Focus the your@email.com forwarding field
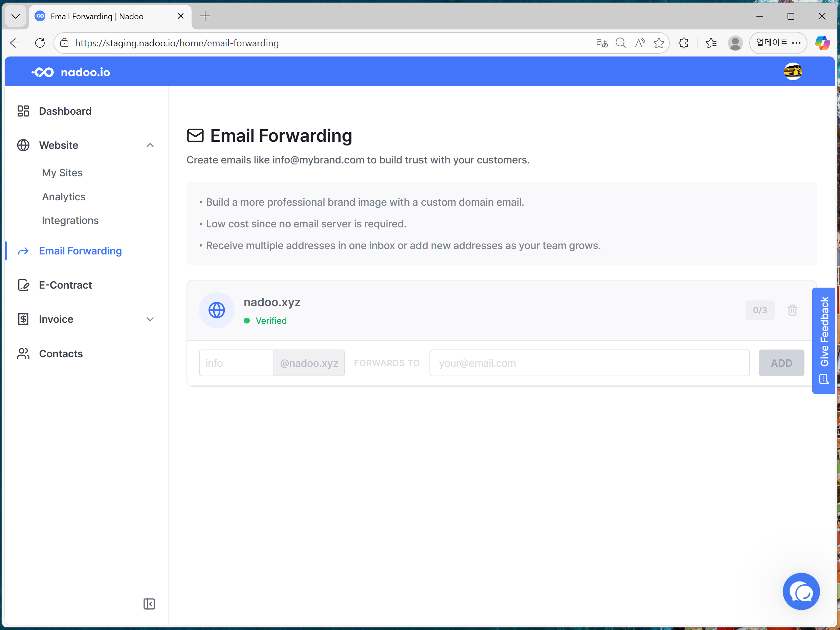 (589, 363)
